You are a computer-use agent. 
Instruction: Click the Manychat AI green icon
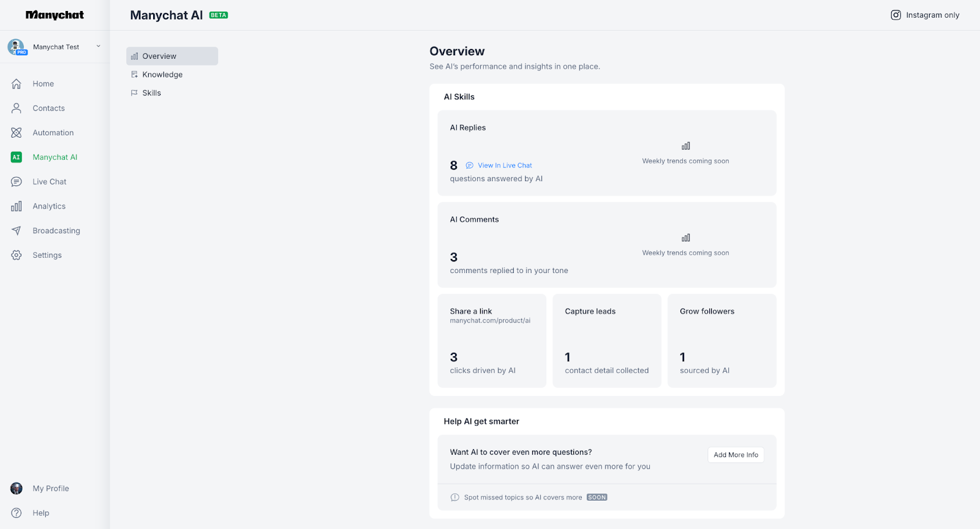tap(17, 157)
